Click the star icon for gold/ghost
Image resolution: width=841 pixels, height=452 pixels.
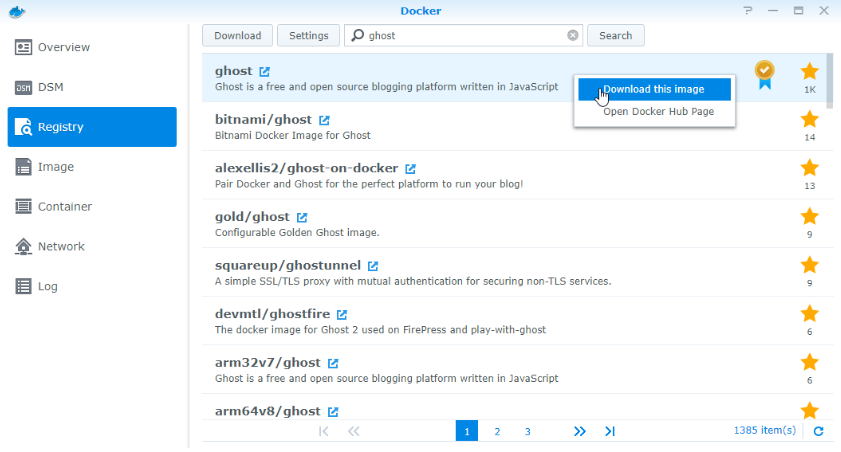[809, 217]
